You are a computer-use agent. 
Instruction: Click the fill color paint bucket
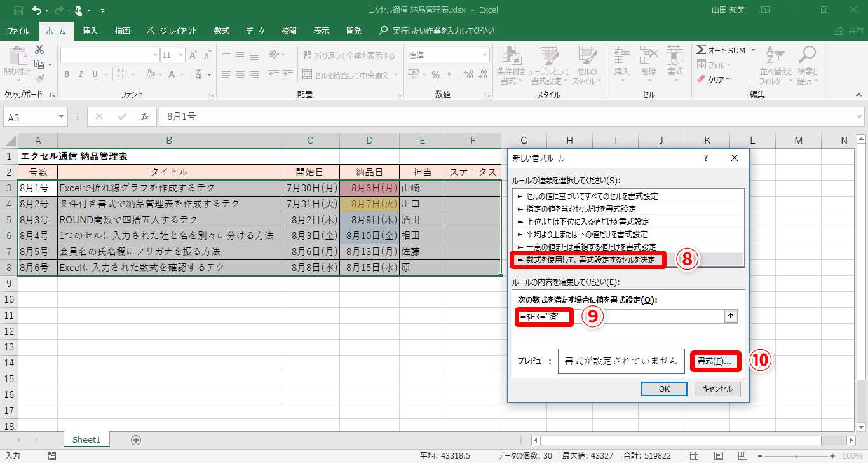tap(151, 74)
